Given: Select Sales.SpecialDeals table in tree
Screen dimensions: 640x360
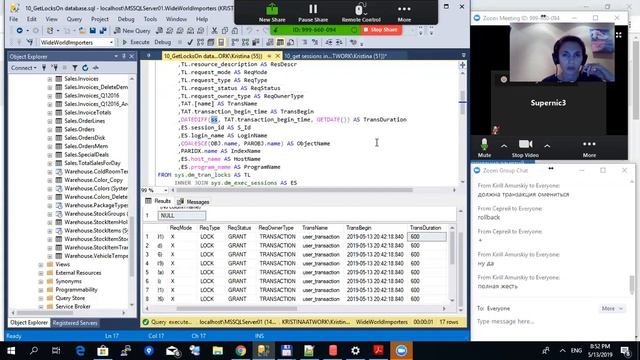Looking at the screenshot, I should tap(86, 155).
